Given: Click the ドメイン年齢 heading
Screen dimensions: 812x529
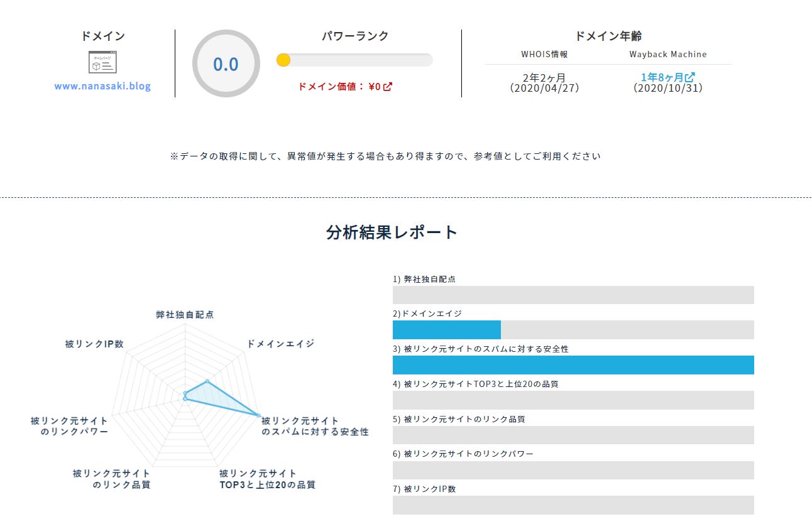Looking at the screenshot, I should click(x=608, y=36).
